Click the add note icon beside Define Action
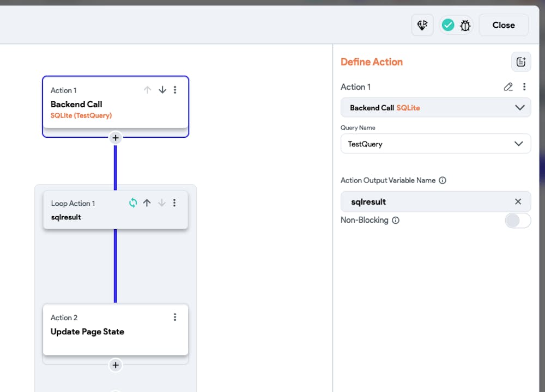 tap(520, 62)
